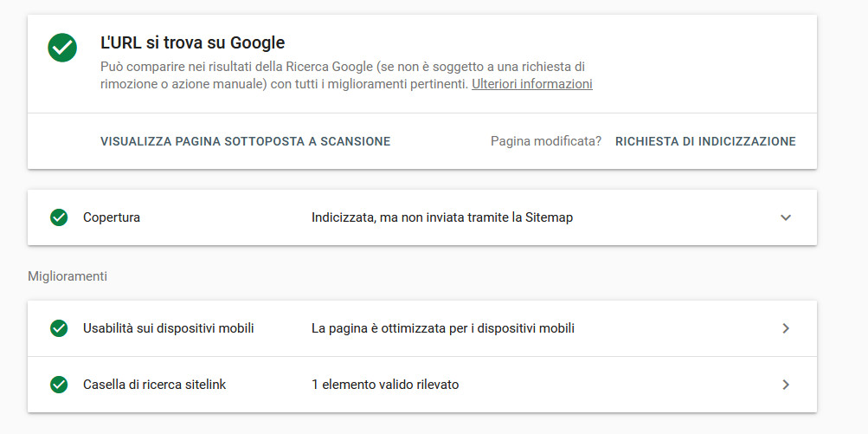Click 'La pagina è ottimizzata per i dispositivi mobili'
This screenshot has width=868, height=434.
point(443,328)
